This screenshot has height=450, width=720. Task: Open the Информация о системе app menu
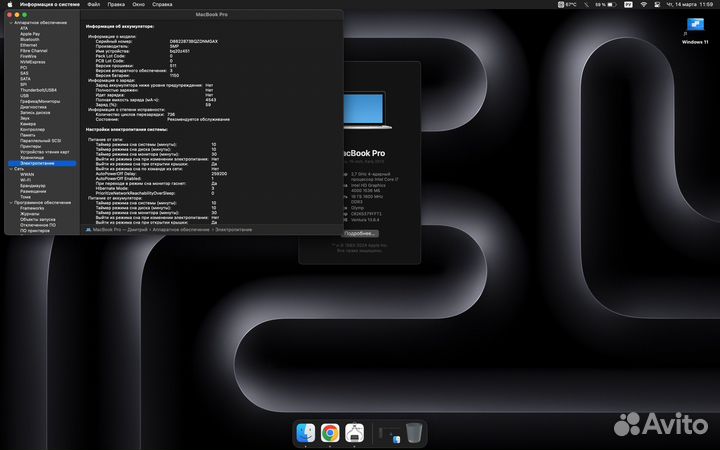[x=50, y=5]
